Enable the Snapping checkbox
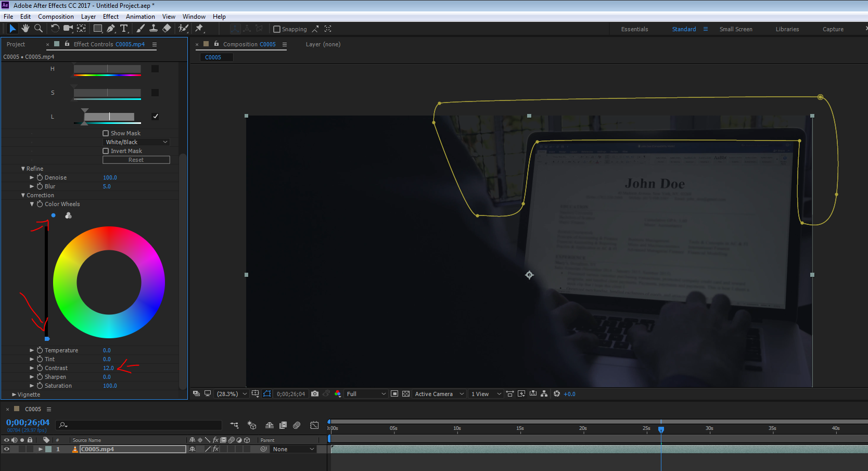The width and height of the screenshot is (868, 471). point(277,29)
